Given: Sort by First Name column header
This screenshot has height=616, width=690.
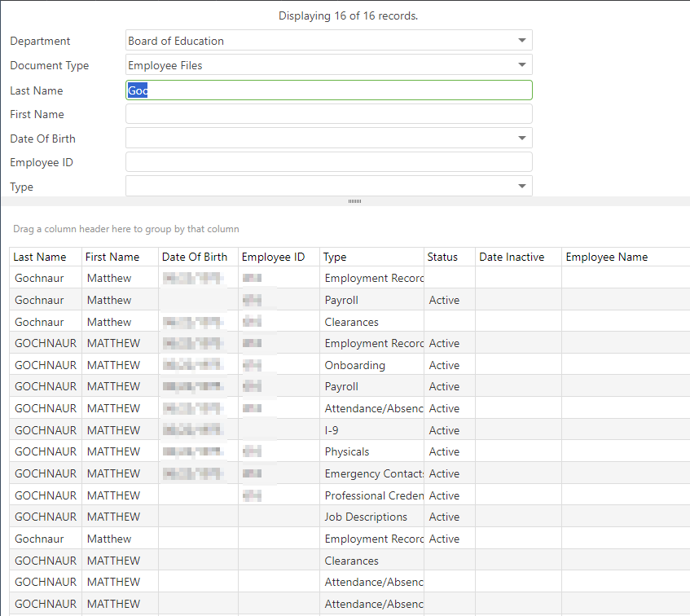Looking at the screenshot, I should coord(112,257).
